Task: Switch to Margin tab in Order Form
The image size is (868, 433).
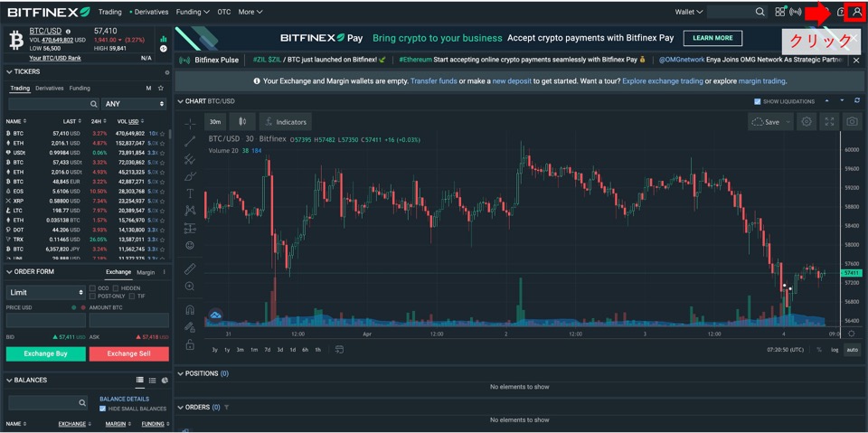Action: [146, 272]
